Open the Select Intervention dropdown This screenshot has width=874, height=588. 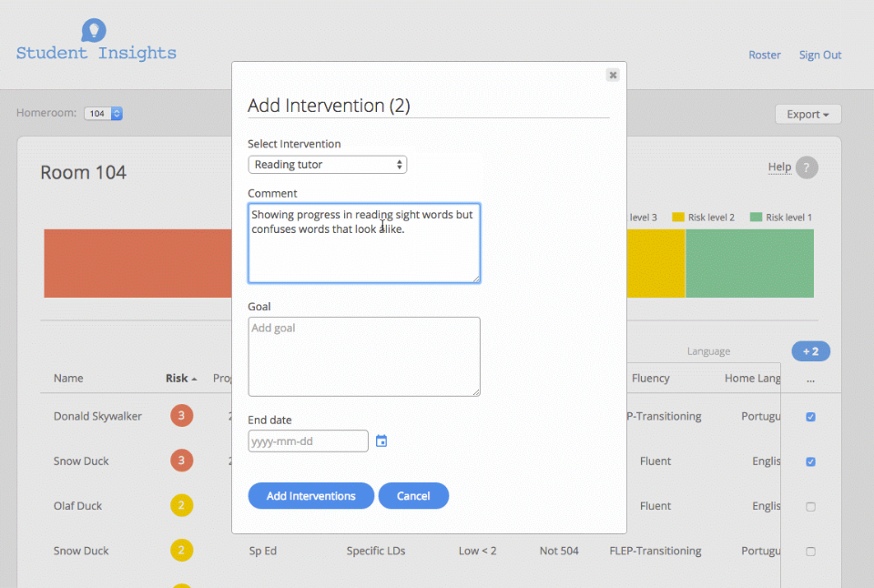(x=328, y=165)
